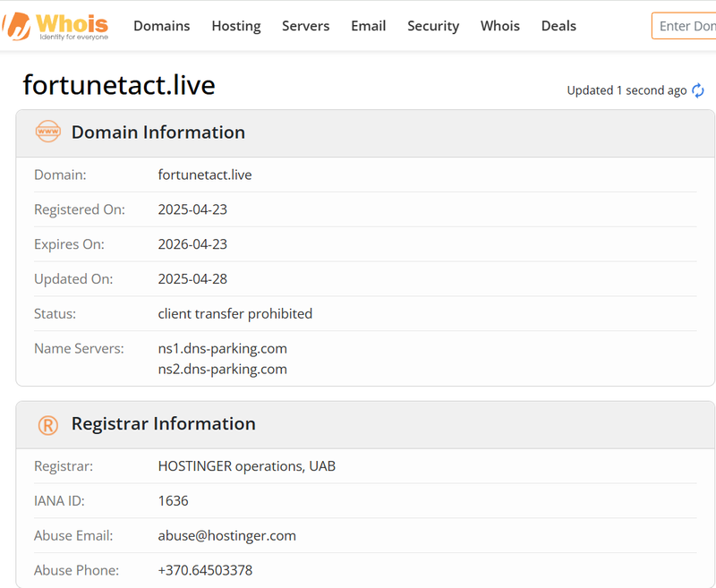Select abuse phone +370.64503378
716x588 pixels.
pos(205,570)
